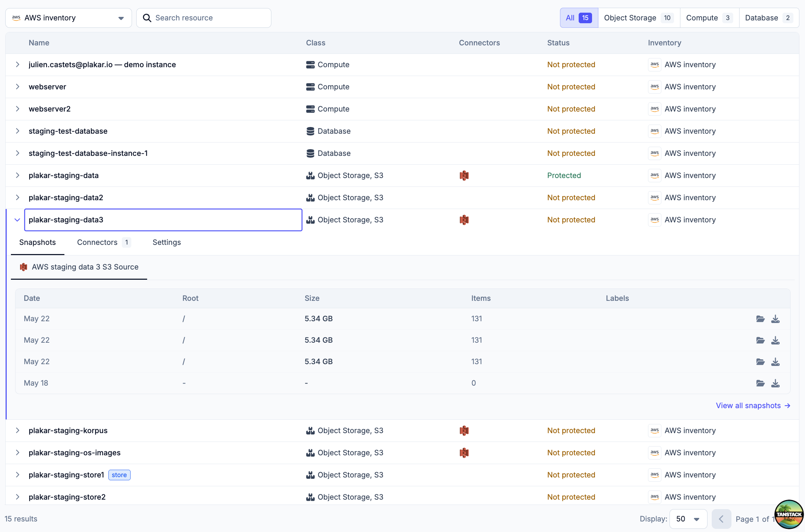
Task: Click Database class icon for staging-test-database
Action: [310, 131]
